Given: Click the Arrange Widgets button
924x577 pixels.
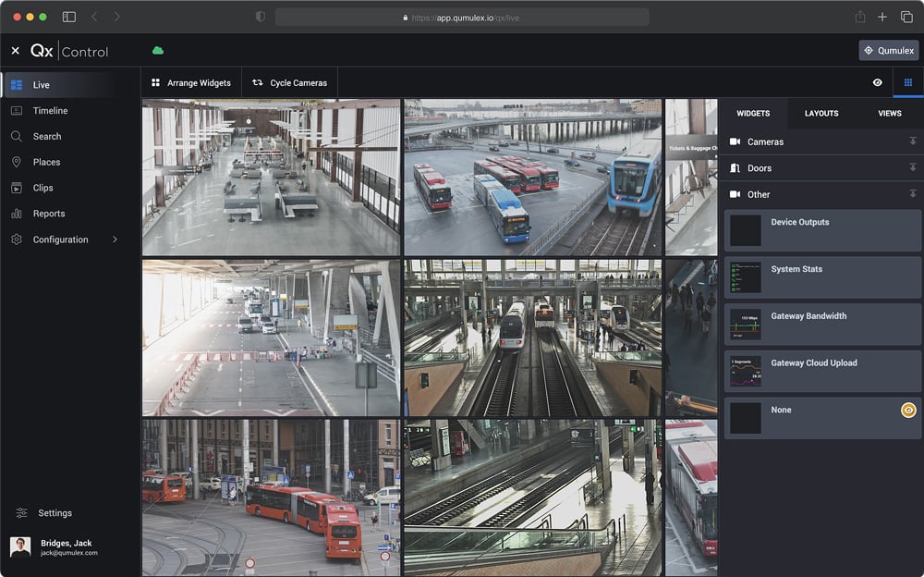Looking at the screenshot, I should coord(190,82).
